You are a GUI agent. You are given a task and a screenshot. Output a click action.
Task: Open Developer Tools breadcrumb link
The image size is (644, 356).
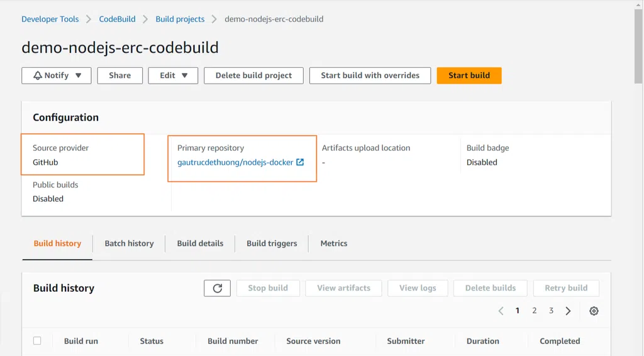pos(50,19)
